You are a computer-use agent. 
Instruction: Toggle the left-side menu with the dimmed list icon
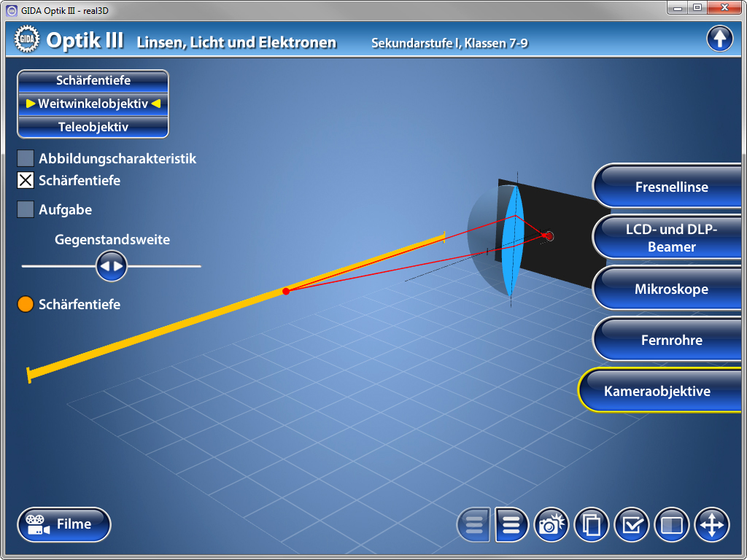474,525
